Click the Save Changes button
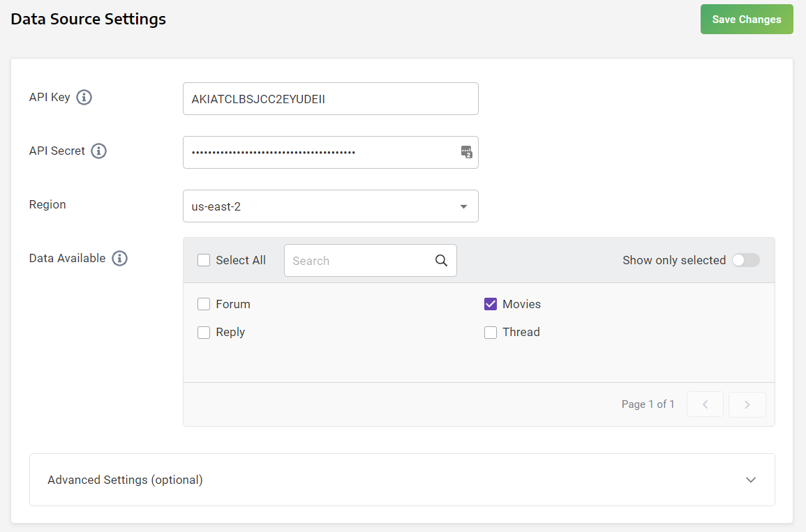 (747, 19)
